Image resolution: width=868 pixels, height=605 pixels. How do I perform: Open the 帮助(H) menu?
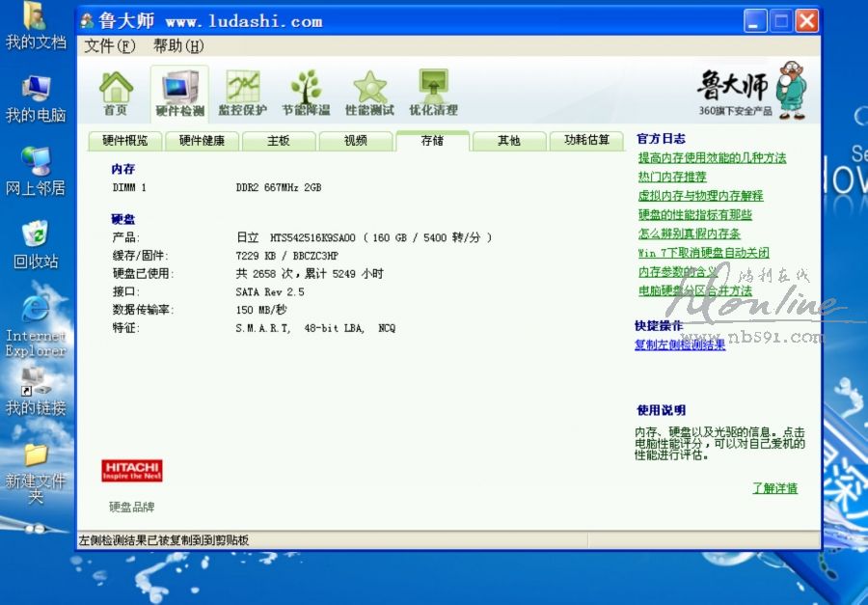pyautogui.click(x=178, y=46)
